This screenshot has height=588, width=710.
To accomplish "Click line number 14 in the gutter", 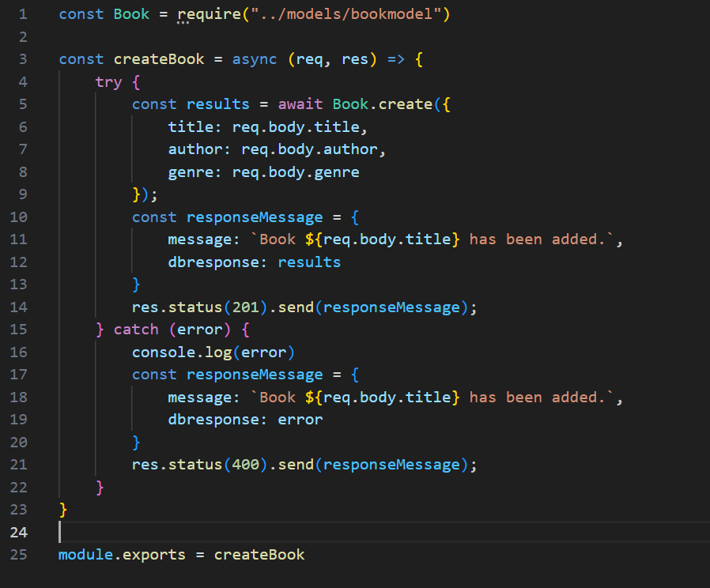I will pyautogui.click(x=18, y=307).
